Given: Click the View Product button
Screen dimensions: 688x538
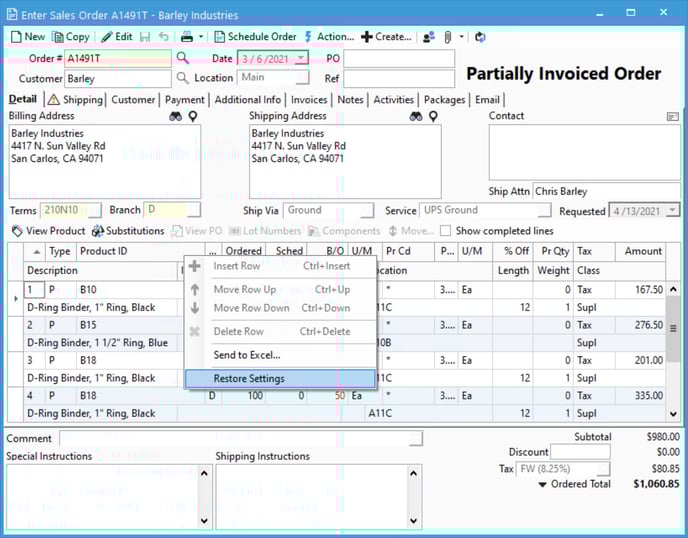Looking at the screenshot, I should [48, 231].
